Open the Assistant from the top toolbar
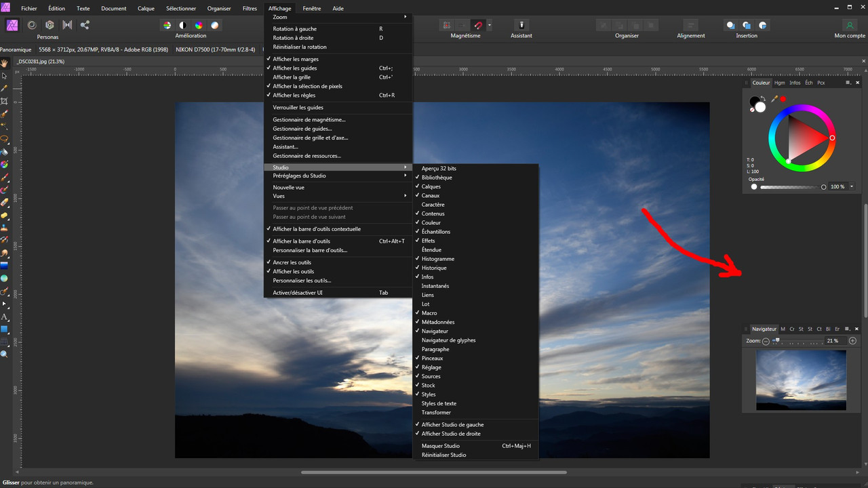Viewport: 868px width, 488px height. pyautogui.click(x=521, y=28)
